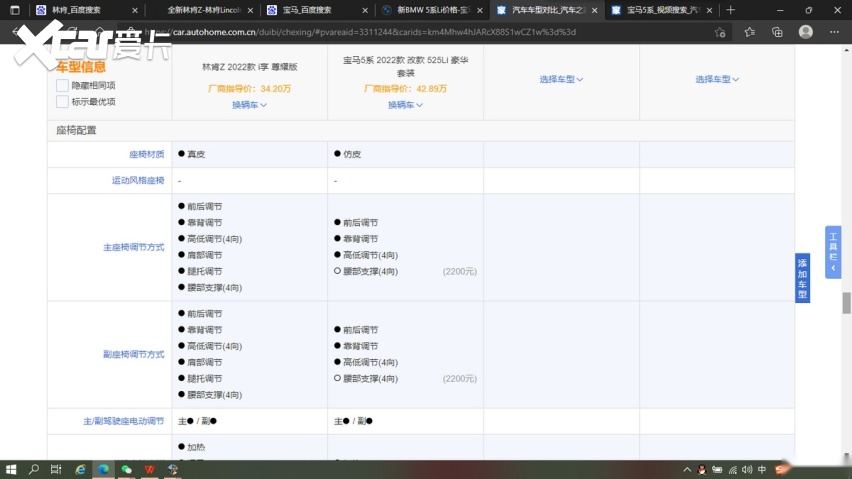Click the 座椅配置 section header
The image size is (852, 479).
point(76,130)
